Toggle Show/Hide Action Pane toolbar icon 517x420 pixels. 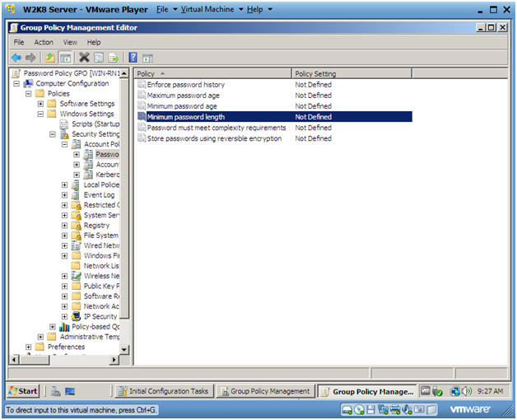[x=147, y=58]
